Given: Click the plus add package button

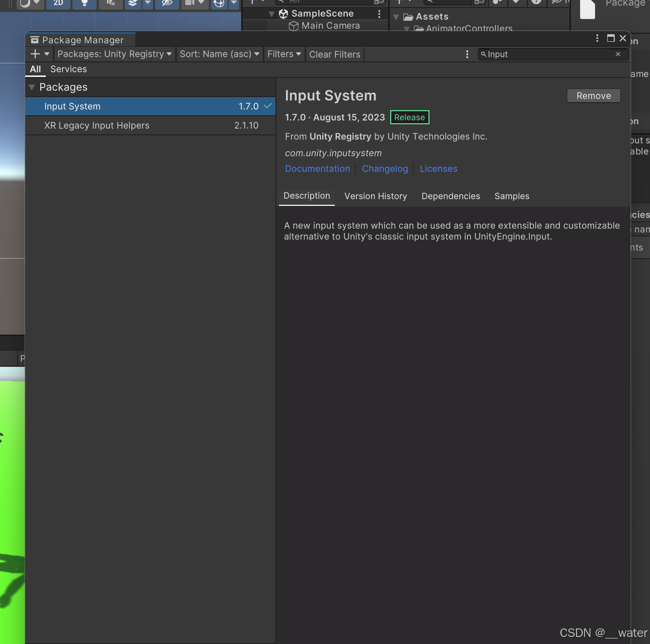Looking at the screenshot, I should coord(35,54).
